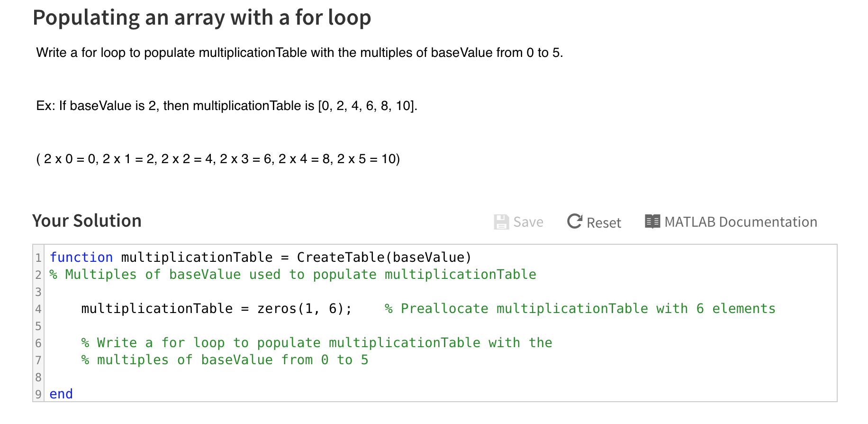Click the Reset button label
Screen dimensions: 868x424
point(604,223)
